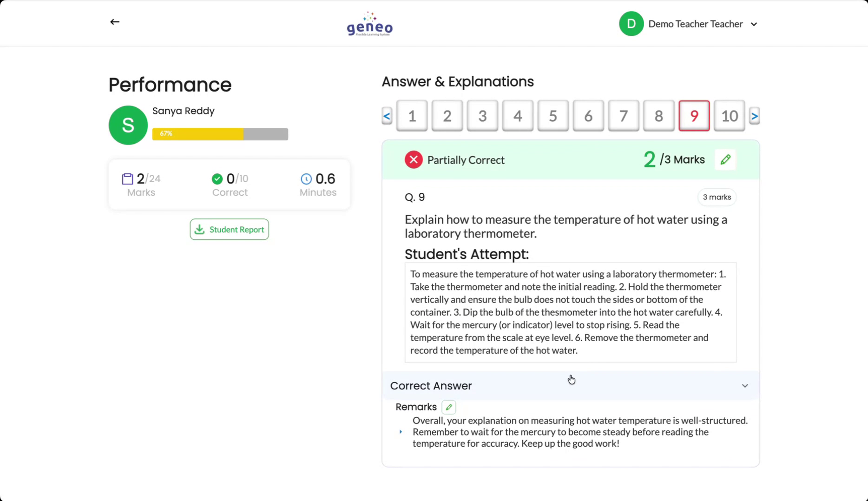Click the 67% progress bar
868x501 pixels.
[220, 134]
